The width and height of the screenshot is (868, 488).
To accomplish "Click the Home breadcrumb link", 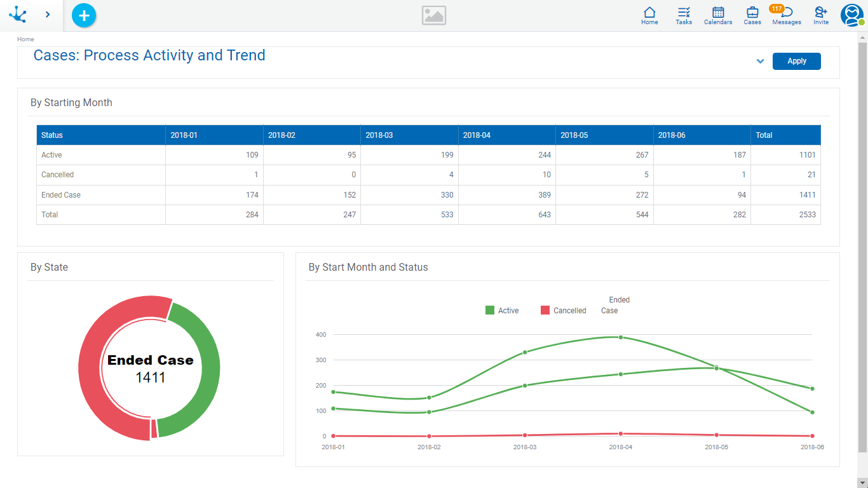I will pos(25,39).
